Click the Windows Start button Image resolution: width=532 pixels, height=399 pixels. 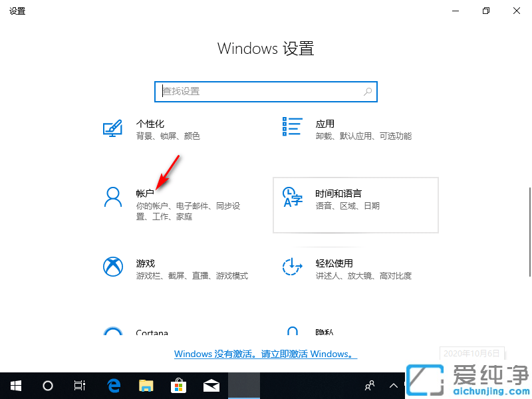tap(16, 386)
